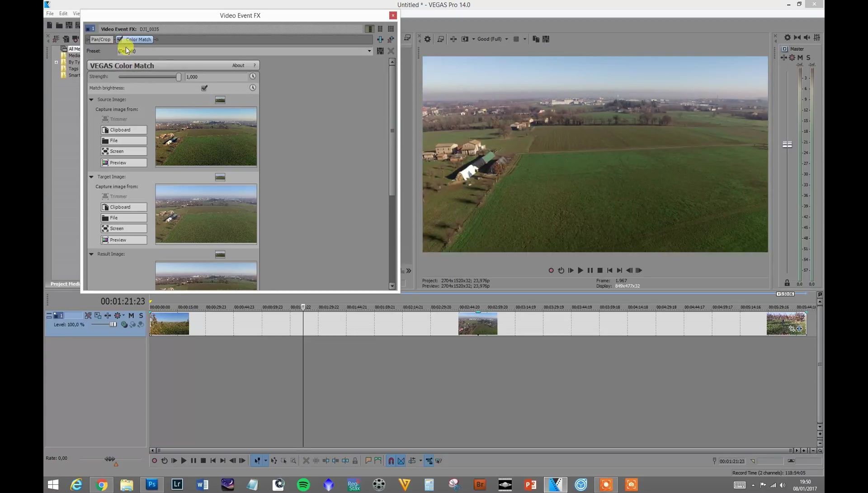The image size is (868, 493).
Task: Open Video Preview settings gear
Action: [x=427, y=39]
